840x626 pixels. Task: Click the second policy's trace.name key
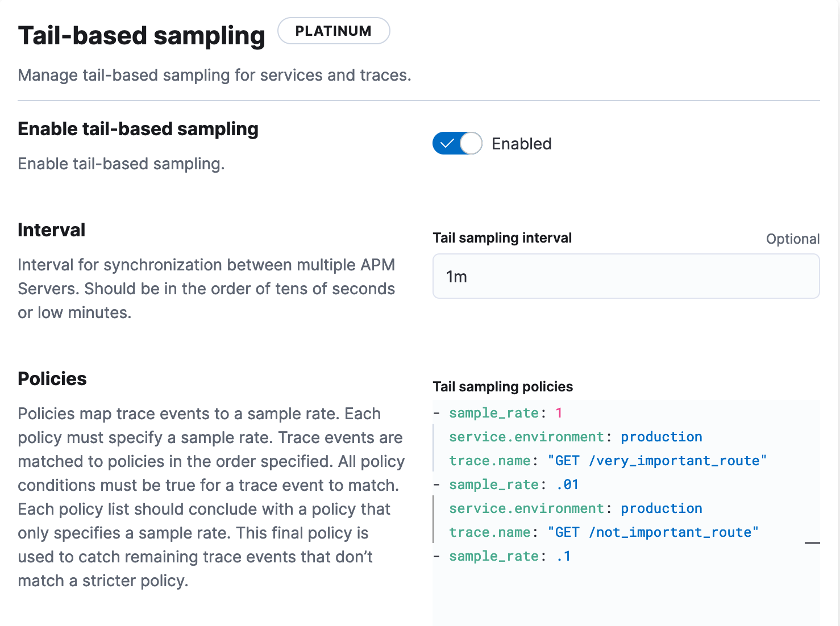click(489, 532)
